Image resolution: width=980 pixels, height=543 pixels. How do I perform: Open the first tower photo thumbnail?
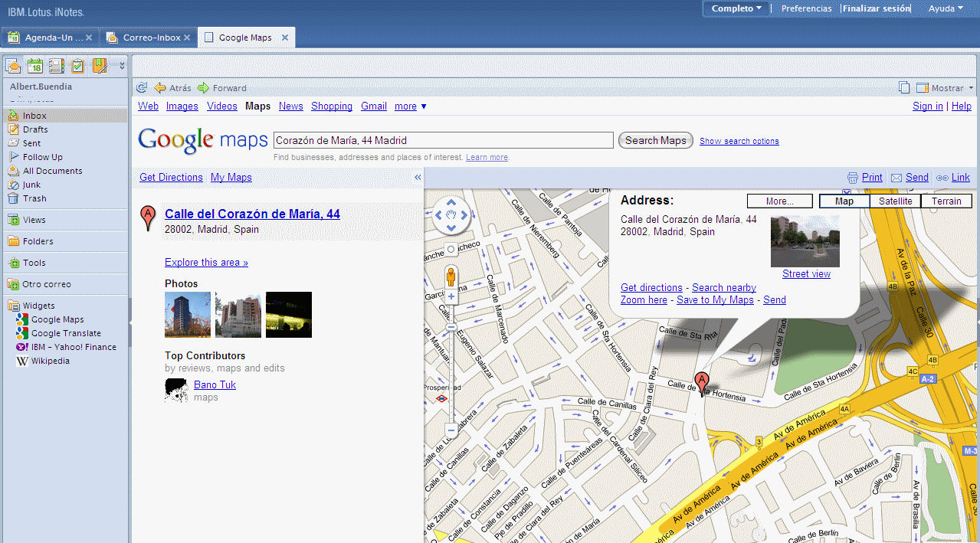[188, 315]
